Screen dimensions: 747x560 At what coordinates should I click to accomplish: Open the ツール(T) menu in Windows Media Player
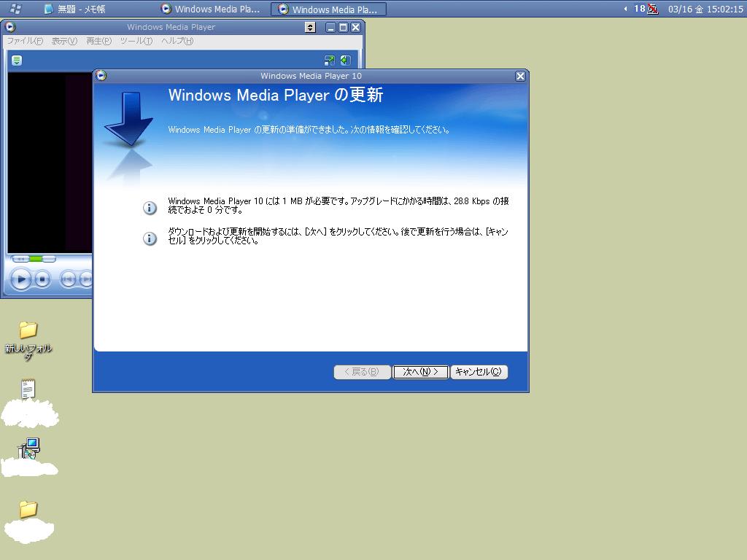pos(136,41)
